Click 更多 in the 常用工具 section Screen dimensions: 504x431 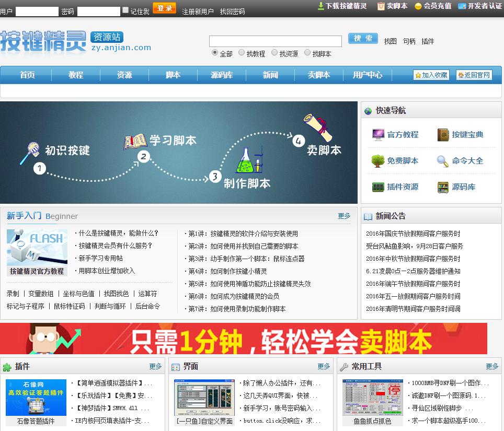492,366
